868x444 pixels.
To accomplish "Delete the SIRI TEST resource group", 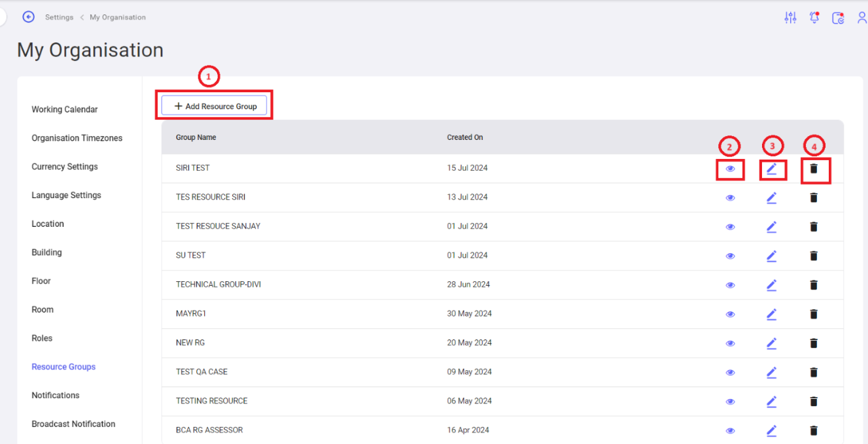I will pyautogui.click(x=814, y=169).
